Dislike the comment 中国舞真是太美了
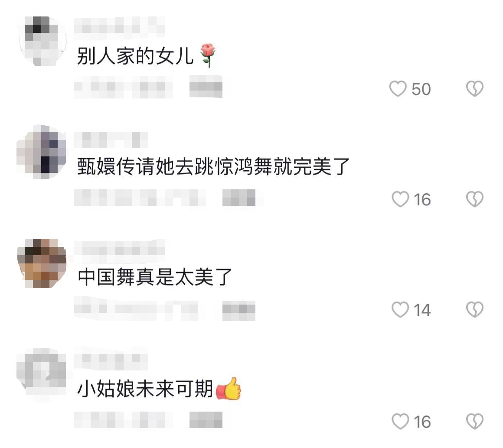 pos(475,310)
